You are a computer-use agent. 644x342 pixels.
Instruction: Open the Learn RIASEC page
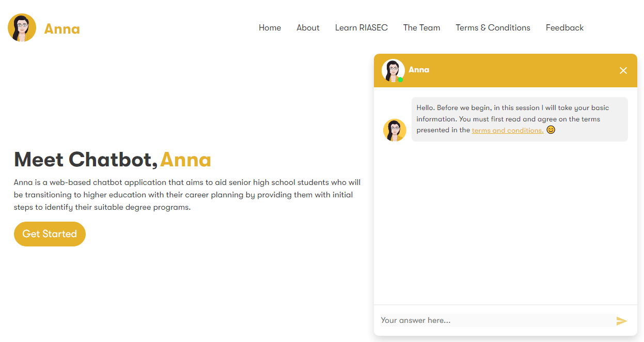[361, 28]
